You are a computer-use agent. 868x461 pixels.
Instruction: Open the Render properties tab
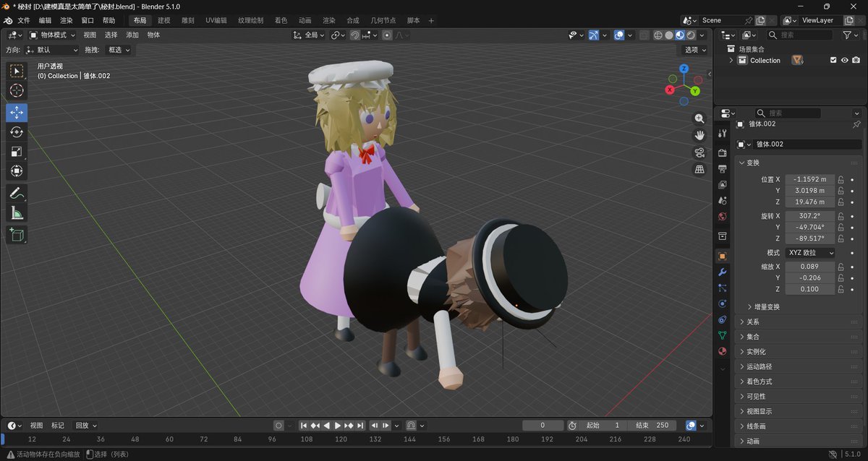[722, 153]
